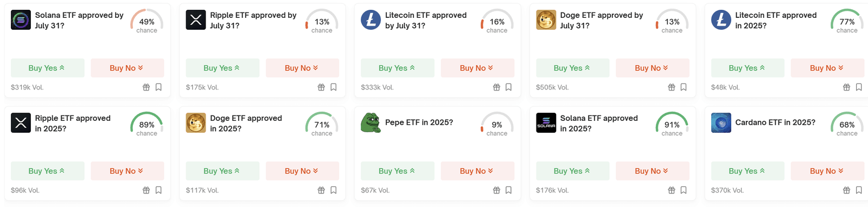Click gift icon on Doge ETF July 31 card
Viewport: 868px width, 207px height.
point(672,87)
